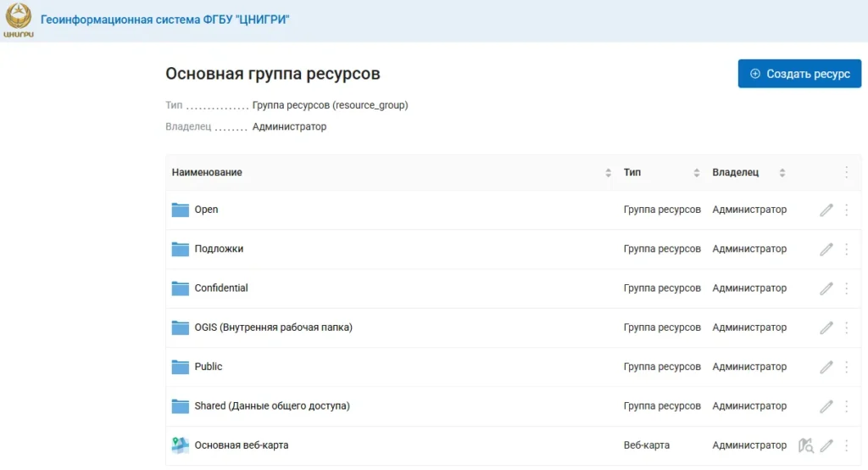Edit the Open resource group with pencil
This screenshot has width=868, height=470.
pyautogui.click(x=826, y=210)
